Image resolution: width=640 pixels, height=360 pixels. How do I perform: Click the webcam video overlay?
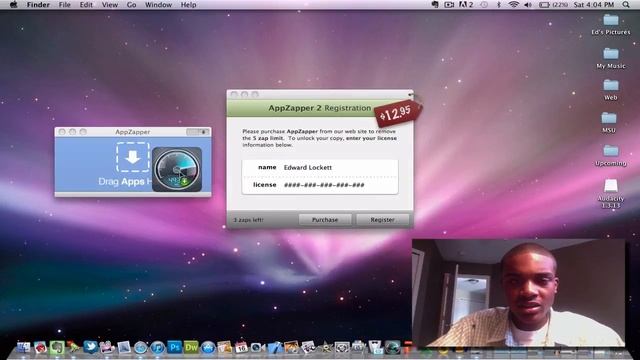click(518, 293)
